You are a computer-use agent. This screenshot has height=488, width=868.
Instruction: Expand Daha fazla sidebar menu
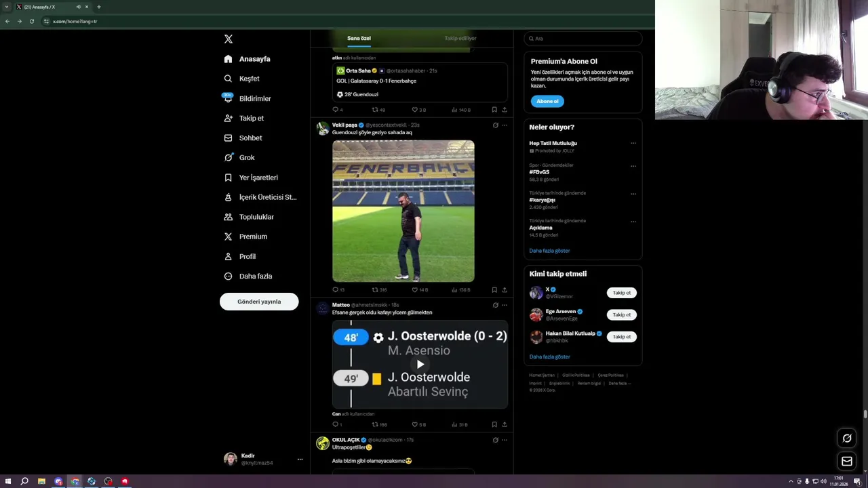(x=248, y=276)
